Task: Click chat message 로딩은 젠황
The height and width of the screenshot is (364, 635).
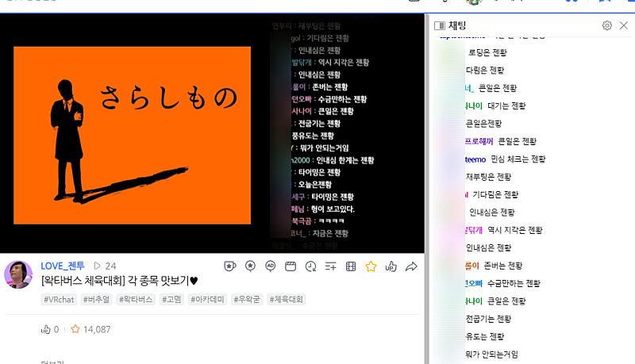Action: 487,52
